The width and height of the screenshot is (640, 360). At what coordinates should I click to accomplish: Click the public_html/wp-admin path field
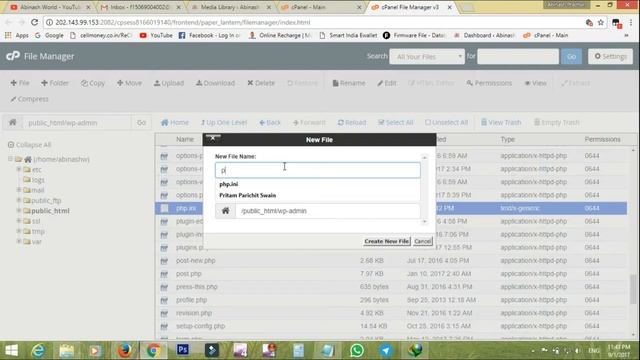tap(76, 122)
